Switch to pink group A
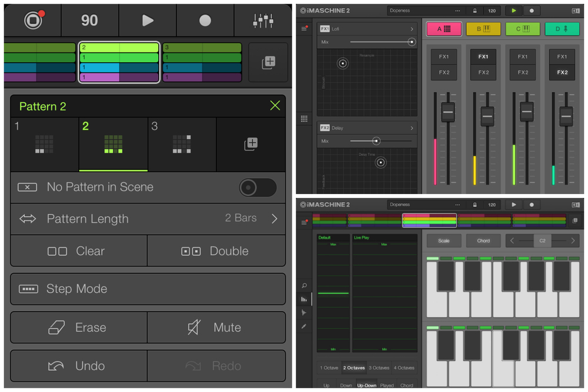Screen dimensions: 588x392 (x=443, y=29)
